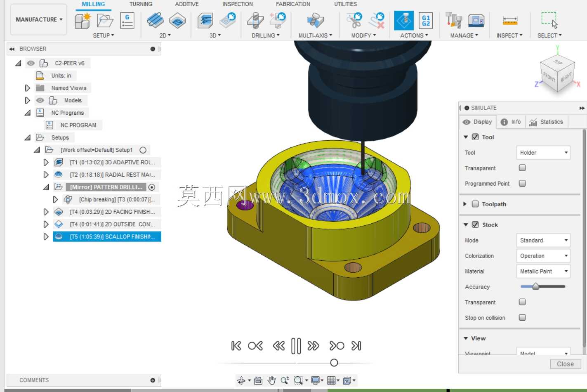Click the Hole Recognition icon
The width and height of the screenshot is (587, 392).
[x=278, y=20]
